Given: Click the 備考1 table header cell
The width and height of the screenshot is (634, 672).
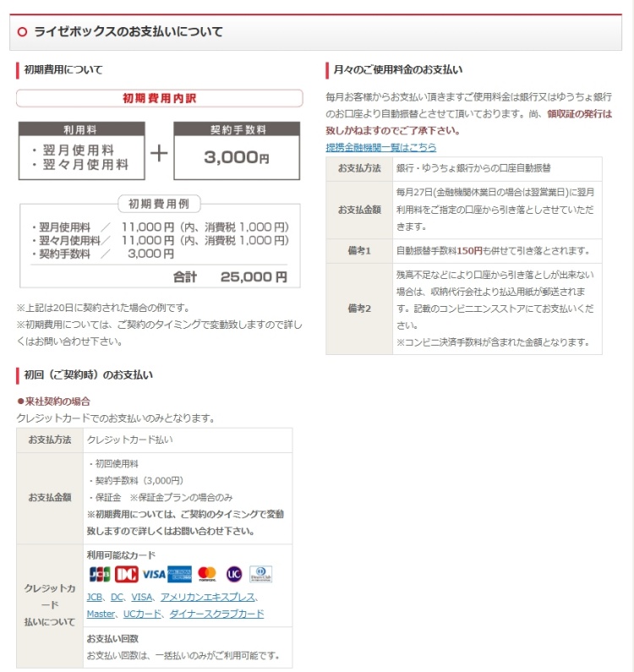Looking at the screenshot, I should (x=359, y=251).
